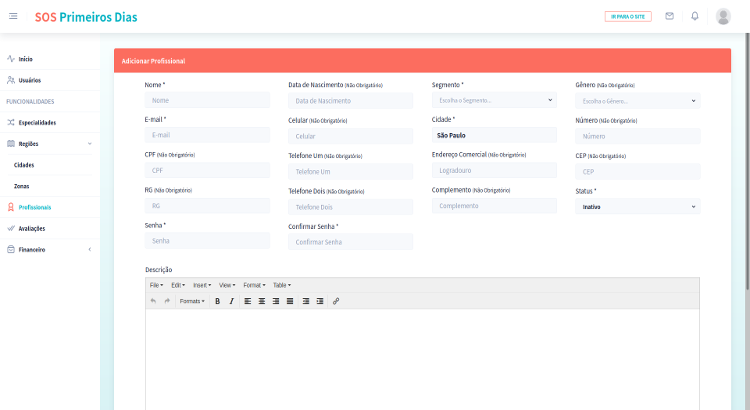Focus the Senha input field

coord(207,241)
